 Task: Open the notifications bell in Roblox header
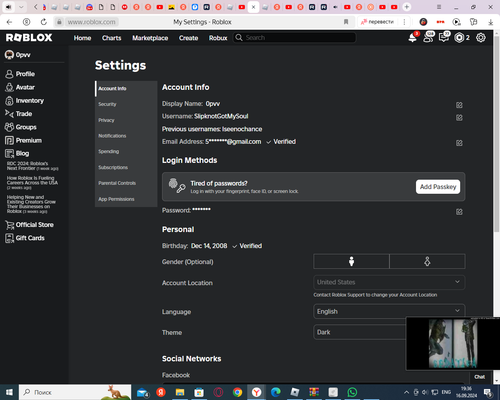[413, 37]
